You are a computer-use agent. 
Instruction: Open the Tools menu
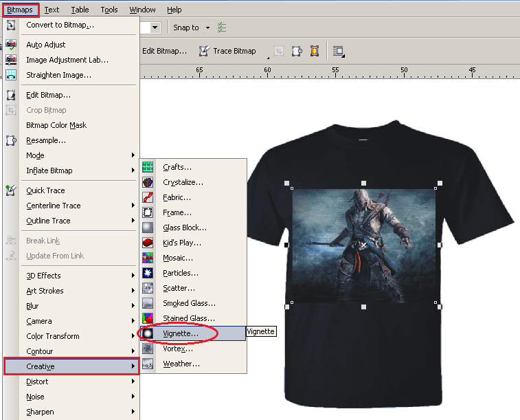pyautogui.click(x=109, y=10)
